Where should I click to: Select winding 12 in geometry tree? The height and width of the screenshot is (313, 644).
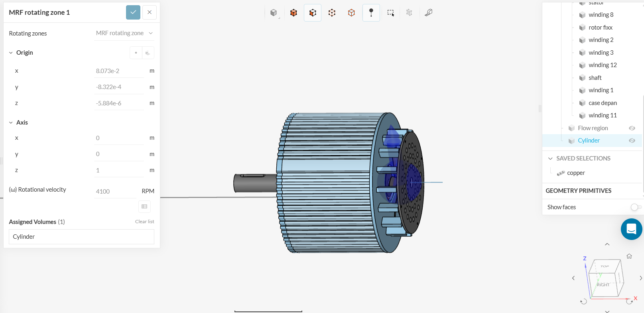tap(603, 65)
